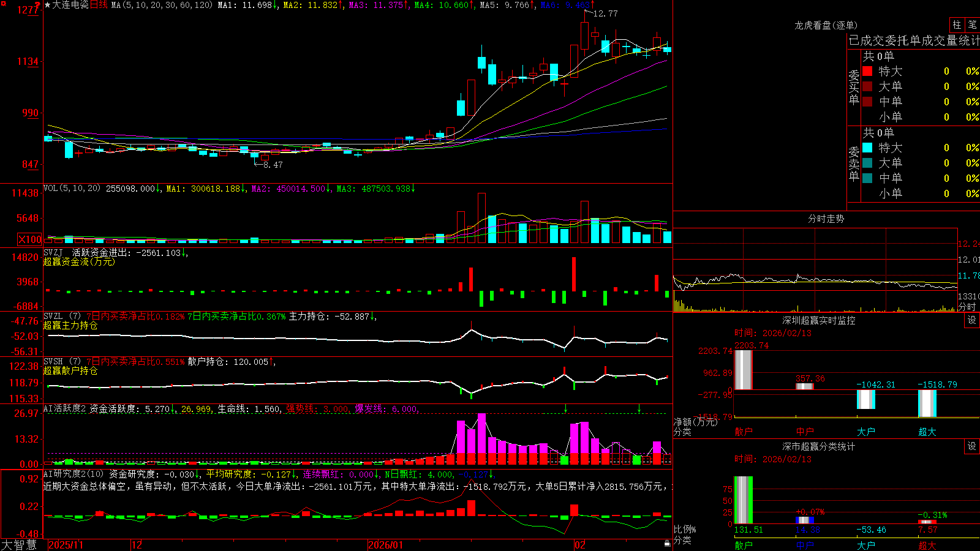
Task: Click the SVSH indicator name
Action: [53, 361]
